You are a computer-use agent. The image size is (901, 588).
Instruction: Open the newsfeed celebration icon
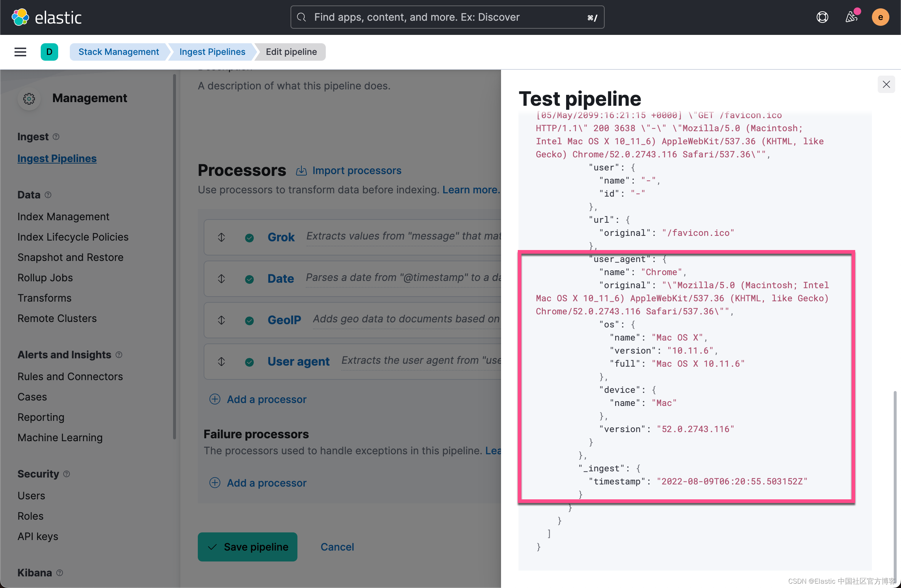click(852, 17)
